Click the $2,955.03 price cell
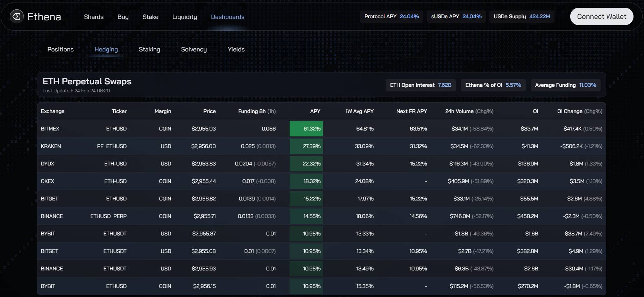This screenshot has width=644, height=297. click(x=204, y=129)
